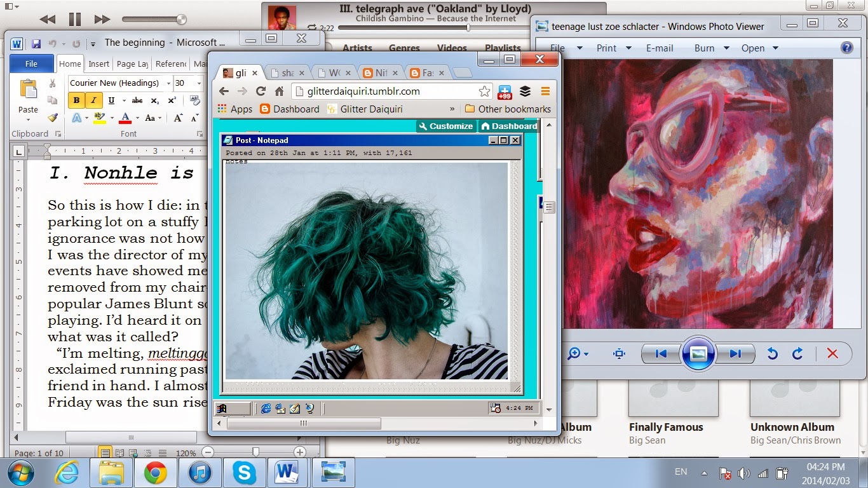The image size is (868, 488).
Task: Click Shrink Font button in Word
Action: click(194, 118)
